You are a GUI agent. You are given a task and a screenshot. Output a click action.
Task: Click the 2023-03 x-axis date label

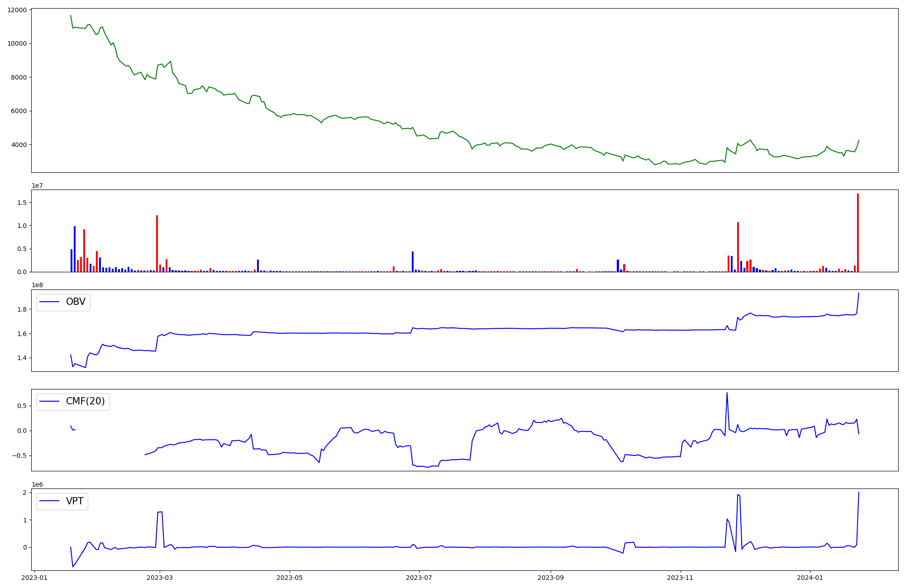point(159,577)
